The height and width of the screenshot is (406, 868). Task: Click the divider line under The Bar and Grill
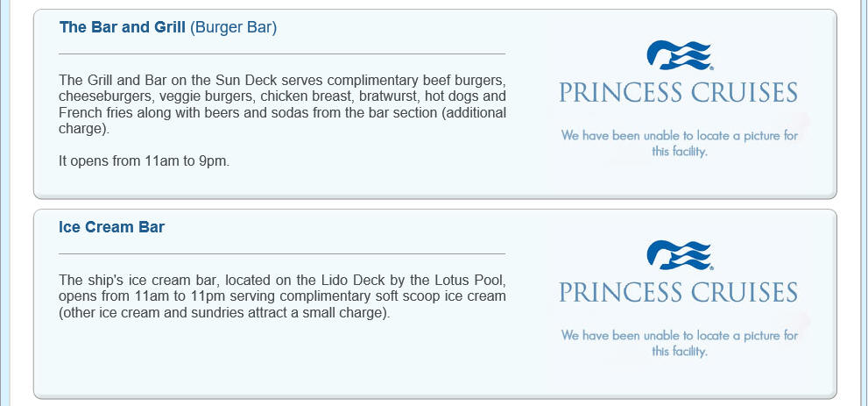[x=282, y=53]
